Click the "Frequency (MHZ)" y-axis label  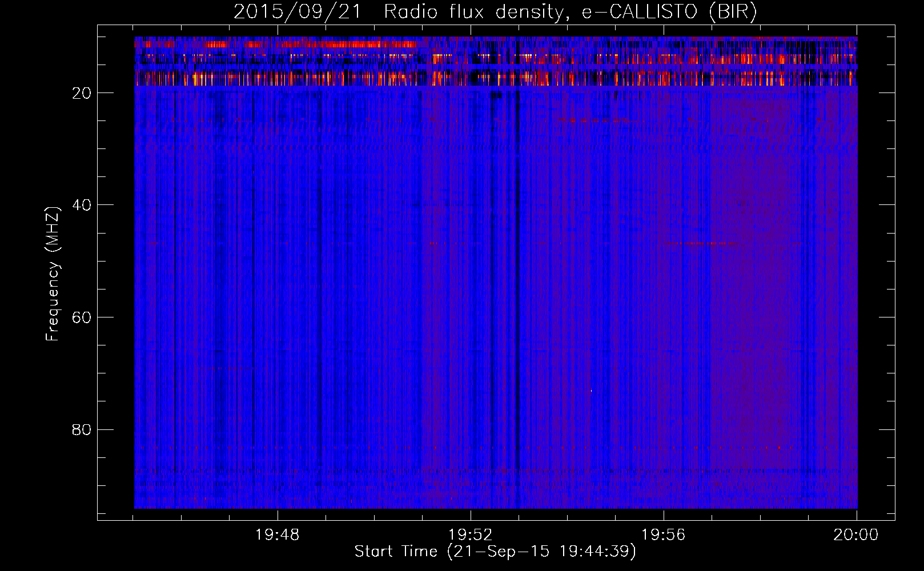[53, 274]
